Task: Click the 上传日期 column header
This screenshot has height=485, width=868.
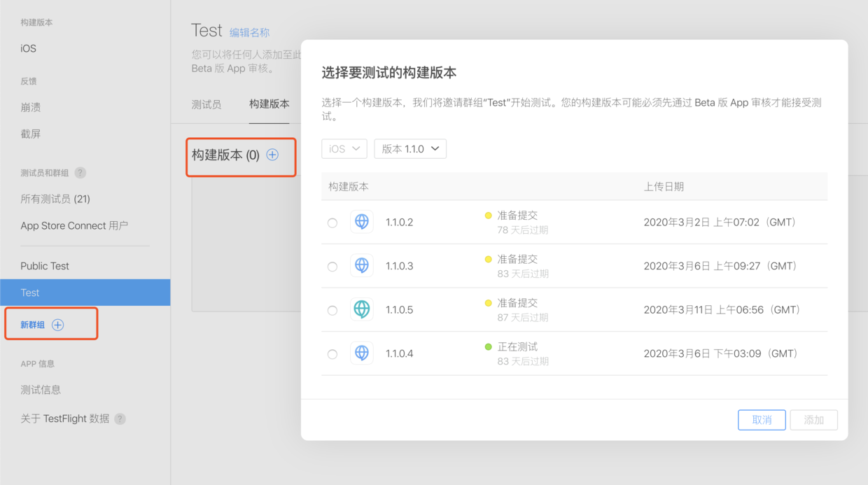Action: (x=664, y=187)
